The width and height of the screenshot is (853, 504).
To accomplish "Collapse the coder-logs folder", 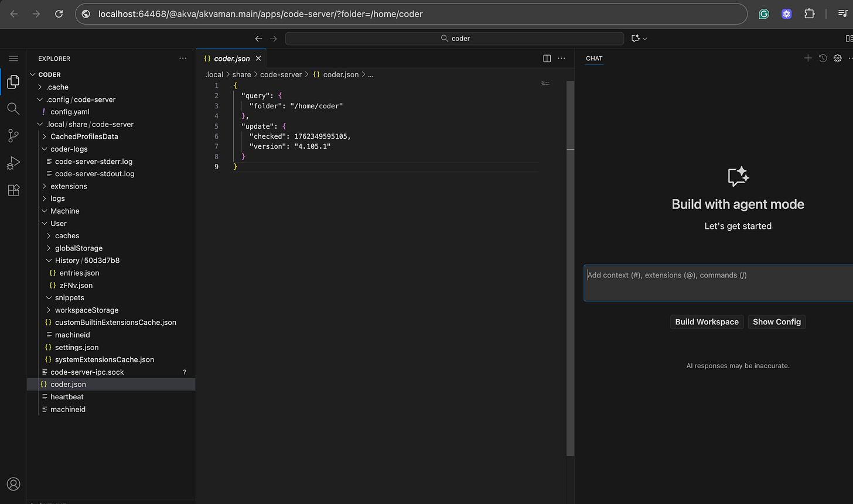I will click(x=69, y=149).
